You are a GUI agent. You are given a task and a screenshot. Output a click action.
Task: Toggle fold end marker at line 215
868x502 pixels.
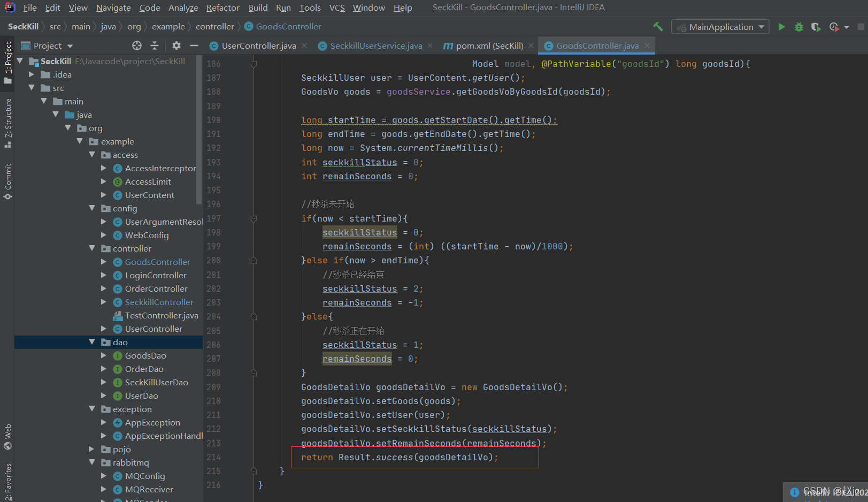(254, 471)
